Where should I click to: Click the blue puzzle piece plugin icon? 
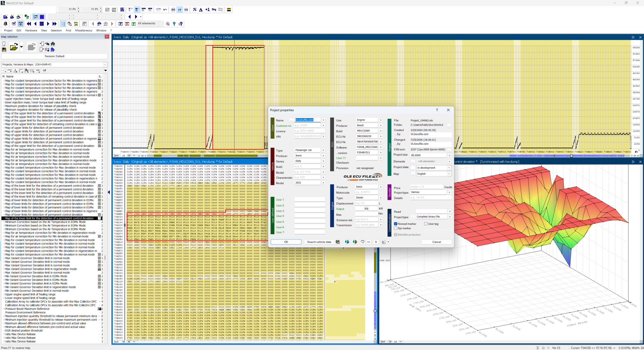53,50
